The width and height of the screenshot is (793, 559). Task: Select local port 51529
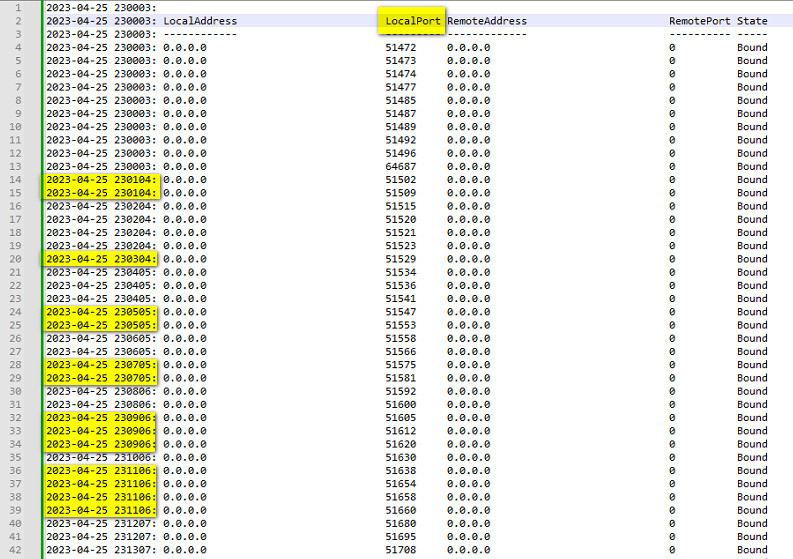401,259
